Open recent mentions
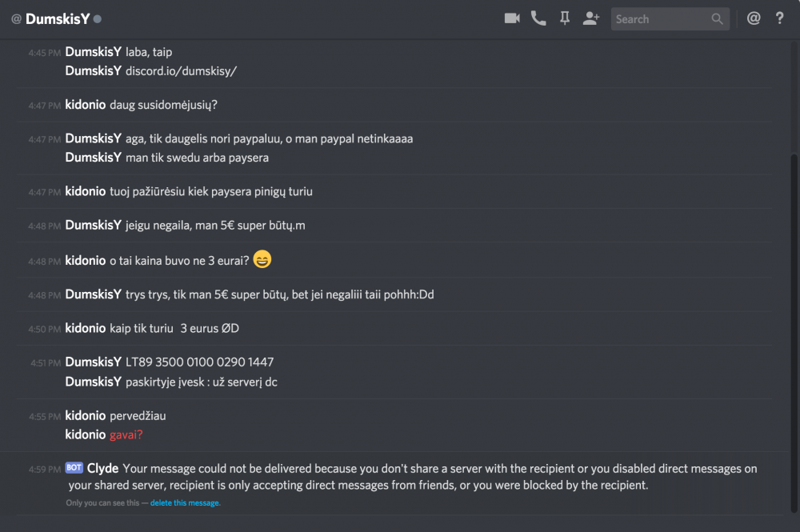The width and height of the screenshot is (800, 532). coord(754,18)
